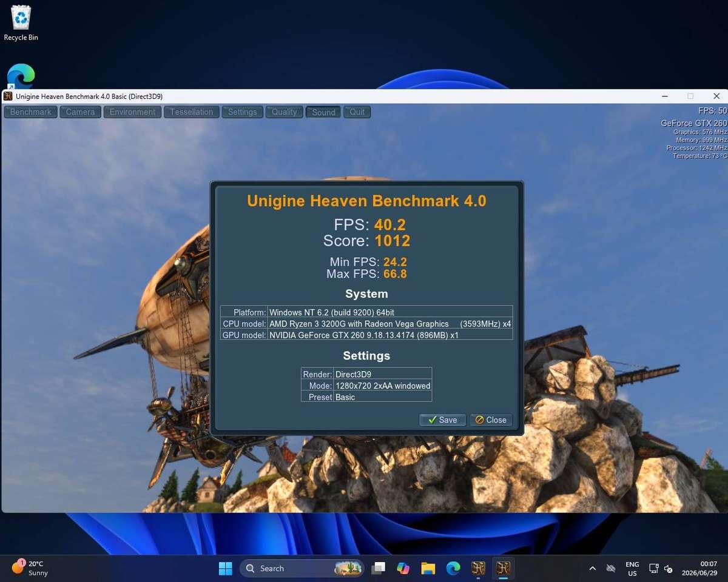Open the Microsoft Edge desktop shortcut

pos(21,76)
